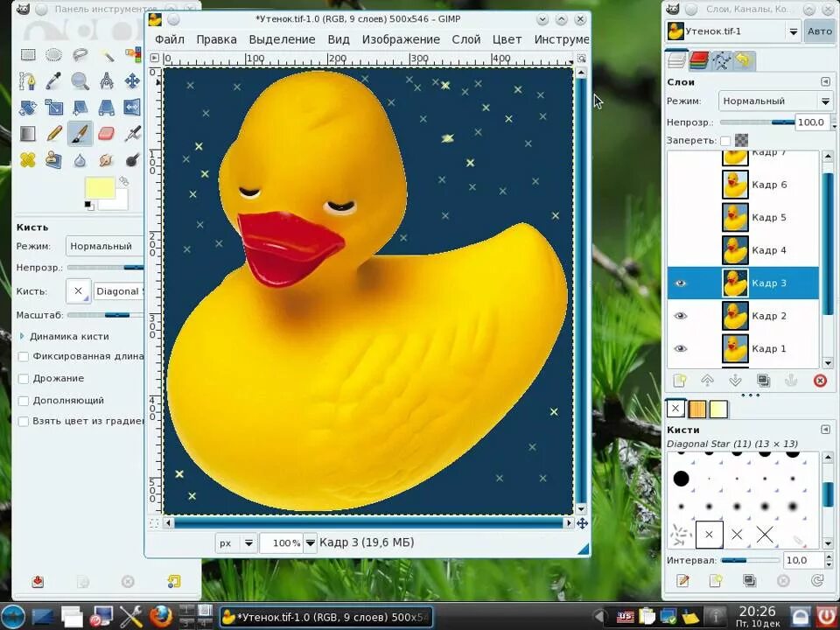This screenshot has width=840, height=630.
Task: Open the zoom percentage dropdown
Action: tap(310, 542)
